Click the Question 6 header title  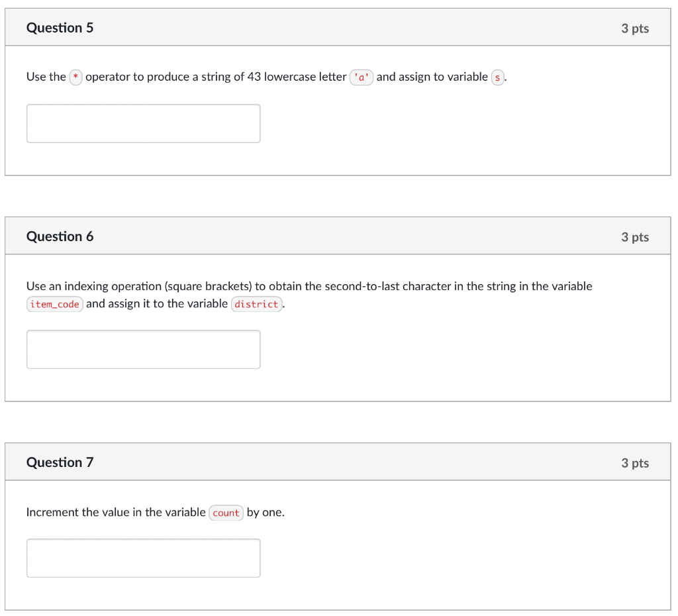pyautogui.click(x=60, y=236)
